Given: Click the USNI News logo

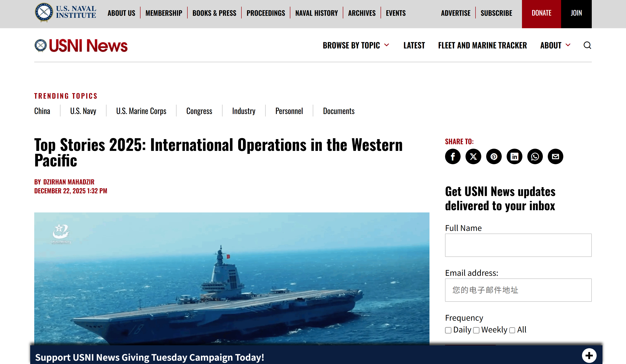Looking at the screenshot, I should (81, 46).
